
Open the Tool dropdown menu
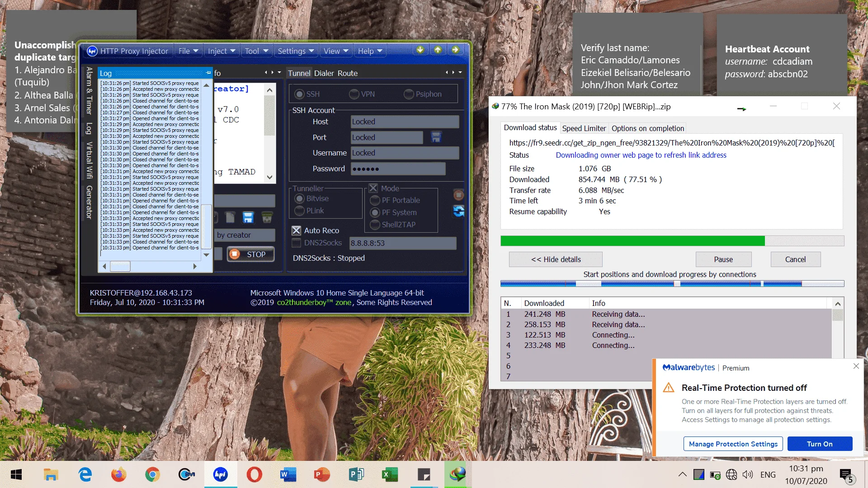[x=256, y=51]
